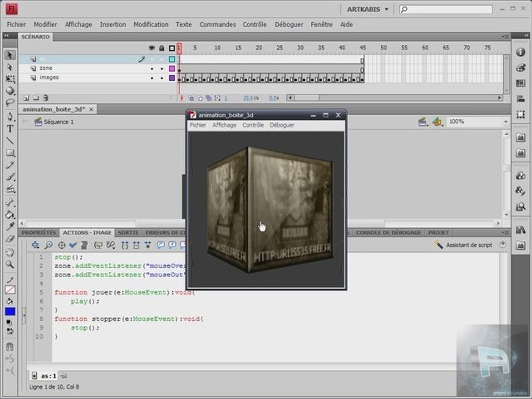Screen dimensions: 532x399
Task: Select the Brush tool
Action: coord(10,177)
